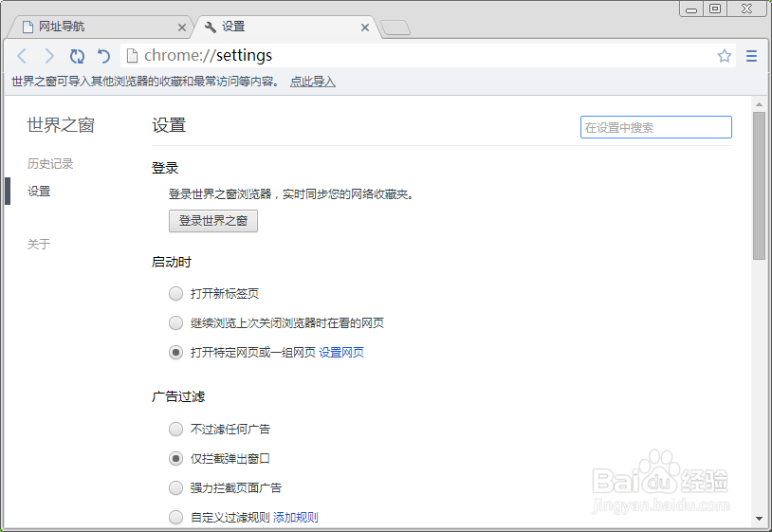This screenshot has width=772, height=532.
Task: Select the 打开新标签页 radio option
Action: click(175, 294)
